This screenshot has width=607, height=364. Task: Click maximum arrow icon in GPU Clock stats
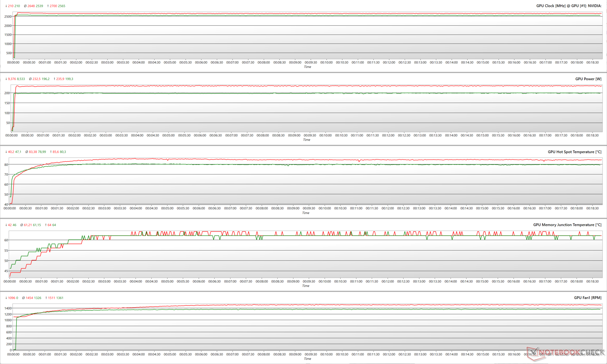48,6
